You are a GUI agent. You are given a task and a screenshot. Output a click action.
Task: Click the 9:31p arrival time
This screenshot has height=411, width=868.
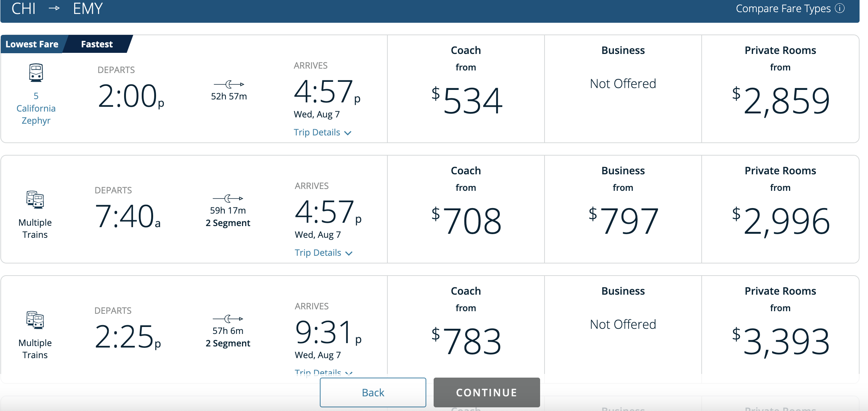[328, 332]
